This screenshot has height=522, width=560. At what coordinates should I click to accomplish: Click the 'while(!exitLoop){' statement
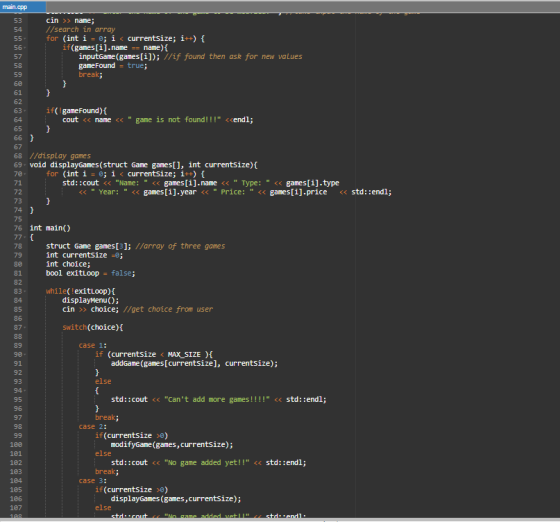tap(80, 291)
